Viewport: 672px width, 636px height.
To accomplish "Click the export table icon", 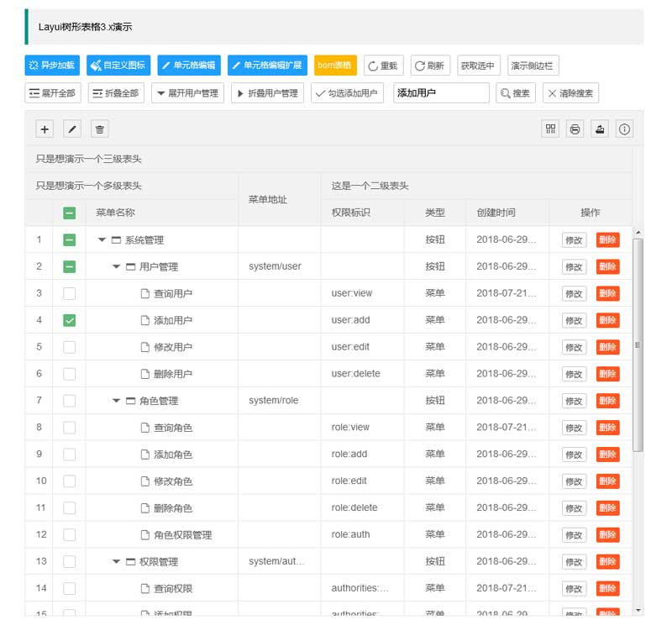I will 600,129.
